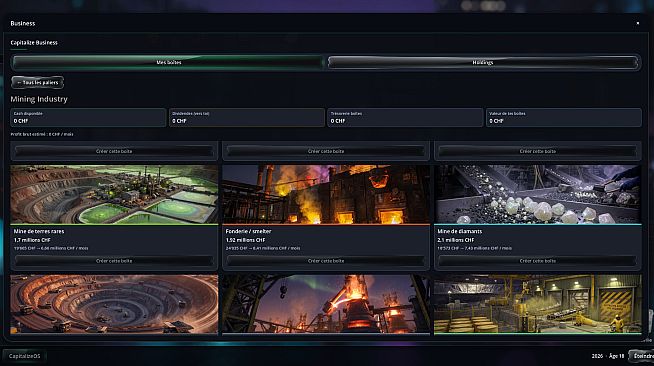Go back via Tous les paliers button

click(38, 83)
